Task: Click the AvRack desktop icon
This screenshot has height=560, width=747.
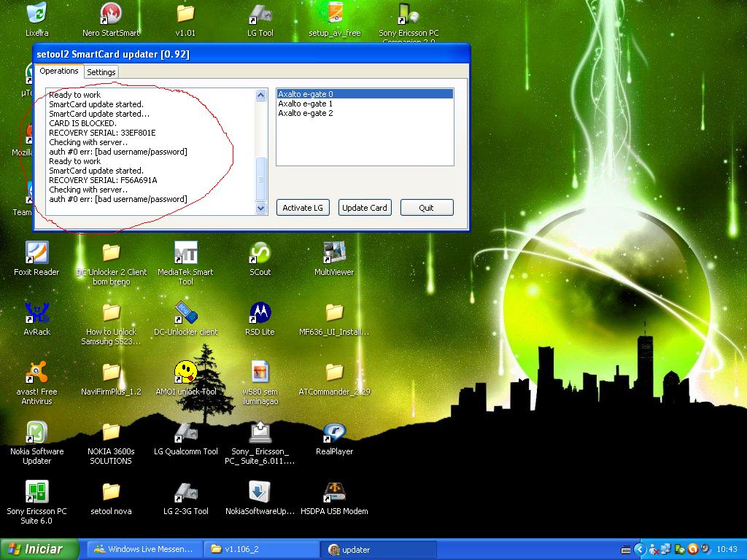Action: coord(36,312)
